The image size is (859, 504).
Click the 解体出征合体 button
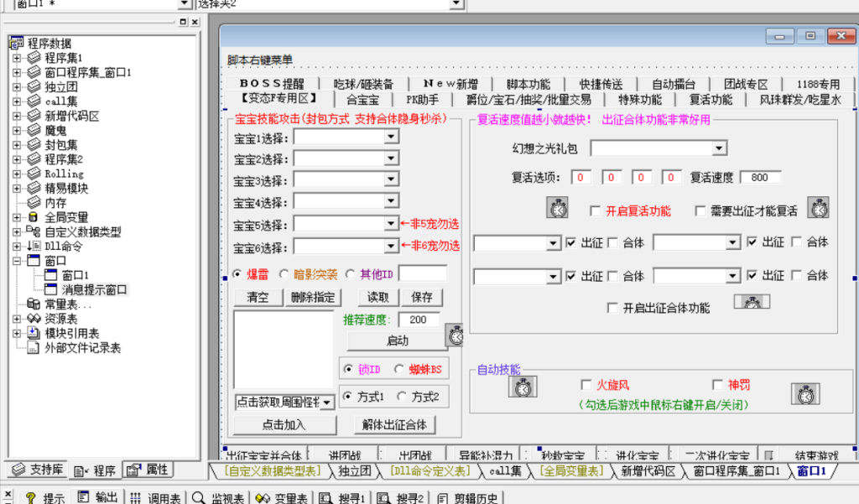[394, 424]
